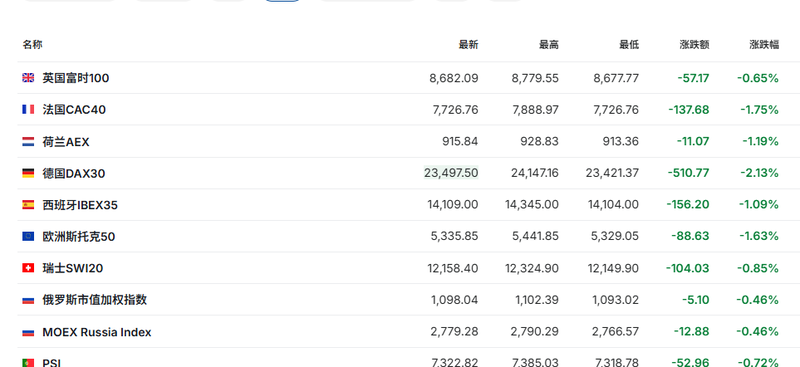
Task: Click the Russian flag beside MOEX Russia Index
Action: click(28, 332)
